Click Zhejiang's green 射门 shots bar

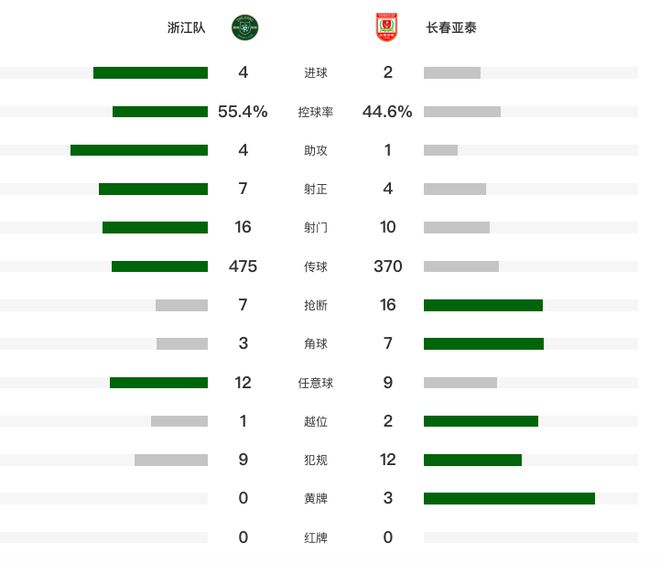point(155,228)
